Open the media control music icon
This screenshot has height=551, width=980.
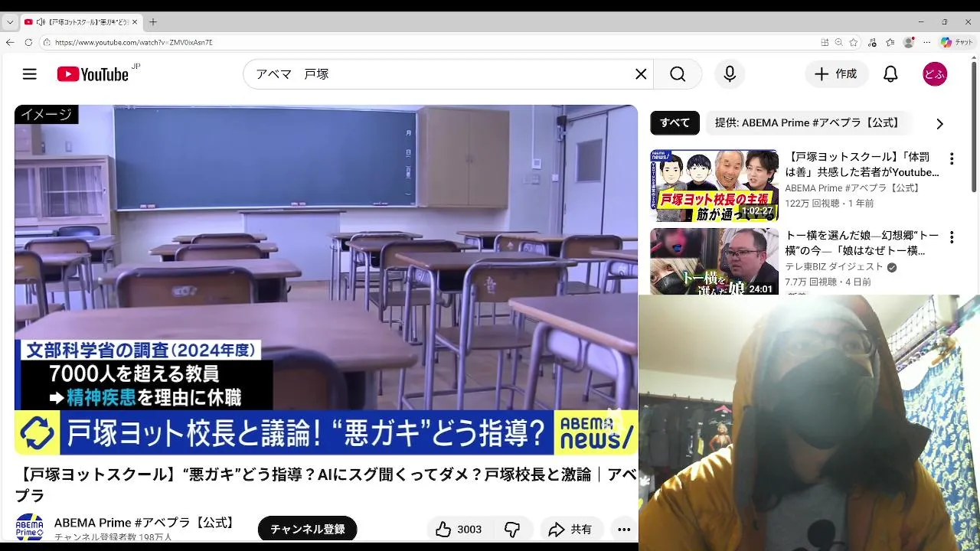coord(872,42)
